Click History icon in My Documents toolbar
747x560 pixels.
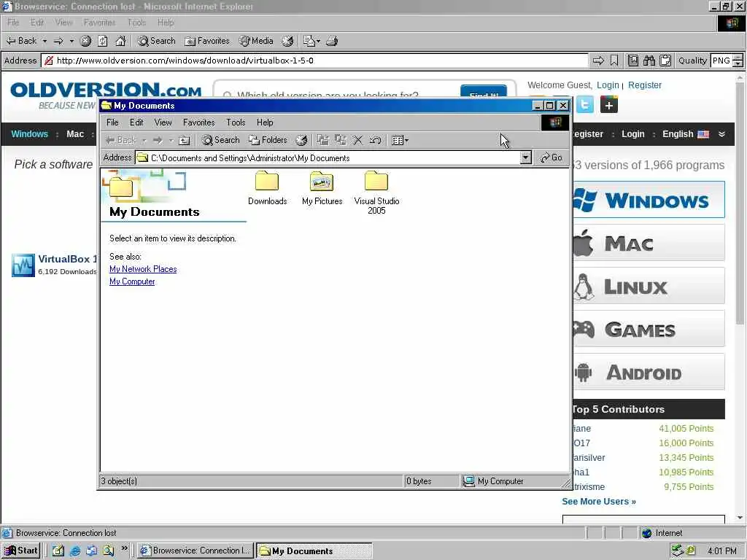tap(301, 140)
